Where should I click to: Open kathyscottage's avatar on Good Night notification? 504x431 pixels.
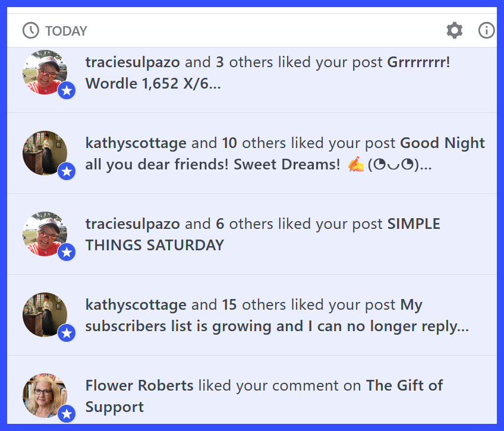pos(43,152)
